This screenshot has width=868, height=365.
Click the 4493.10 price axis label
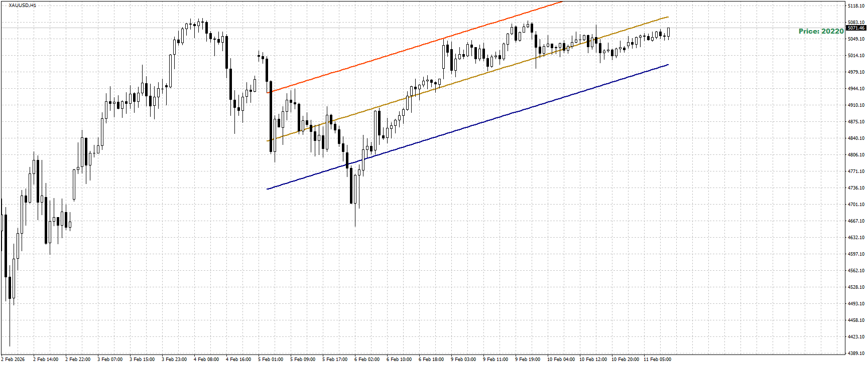point(855,304)
